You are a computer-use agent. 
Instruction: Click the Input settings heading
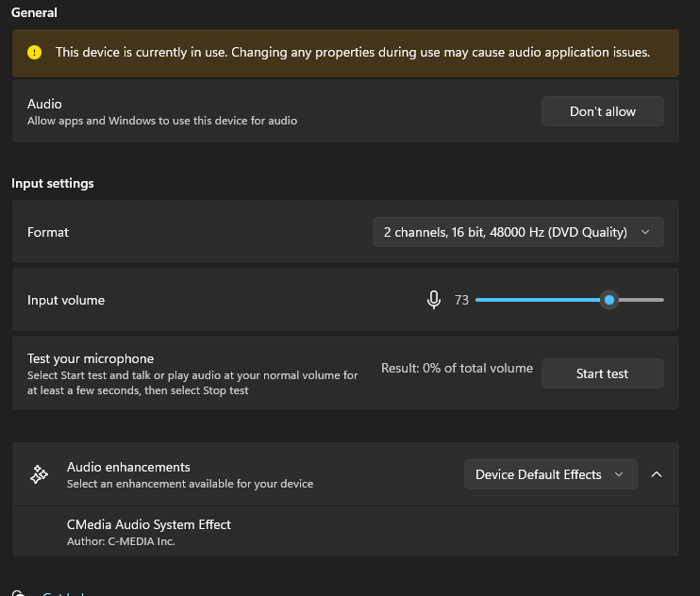point(53,183)
